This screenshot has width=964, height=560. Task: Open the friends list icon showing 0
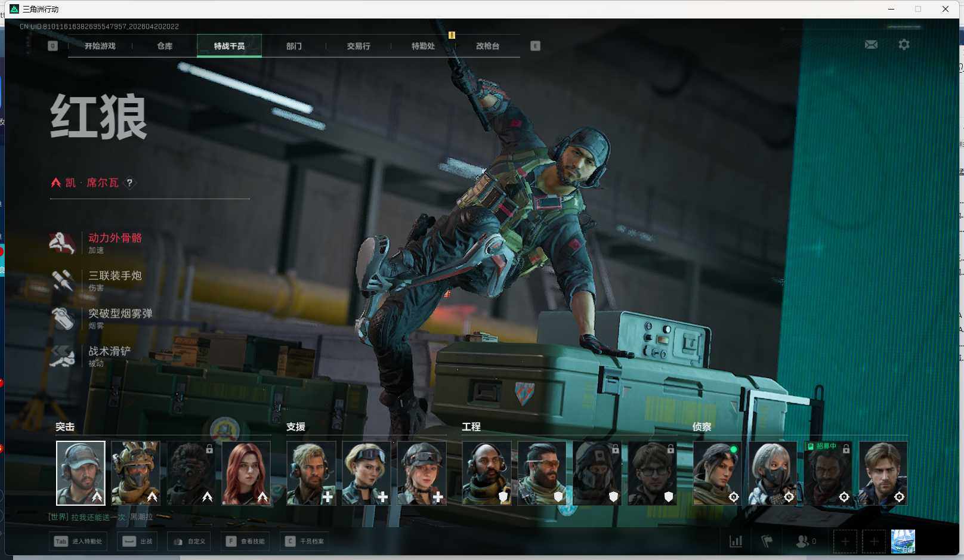pyautogui.click(x=806, y=542)
